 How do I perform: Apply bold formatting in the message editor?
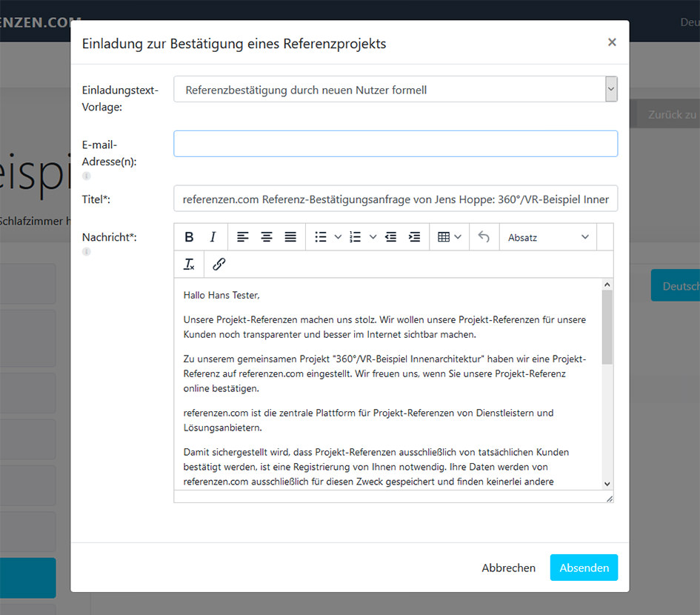pos(189,236)
